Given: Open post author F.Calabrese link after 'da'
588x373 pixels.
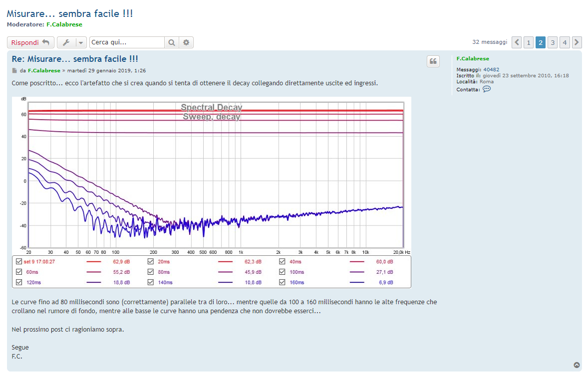Looking at the screenshot, I should 44,70.
